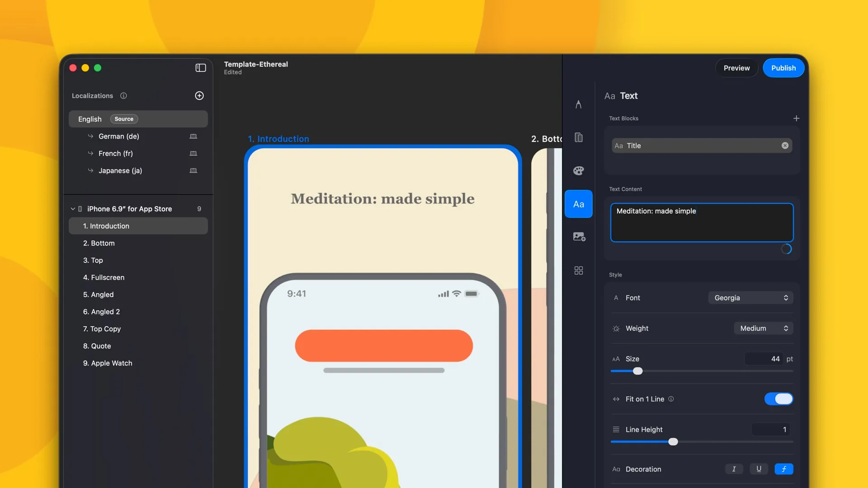Add a new text block with the plus icon
Image resolution: width=868 pixels, height=488 pixels.
797,118
